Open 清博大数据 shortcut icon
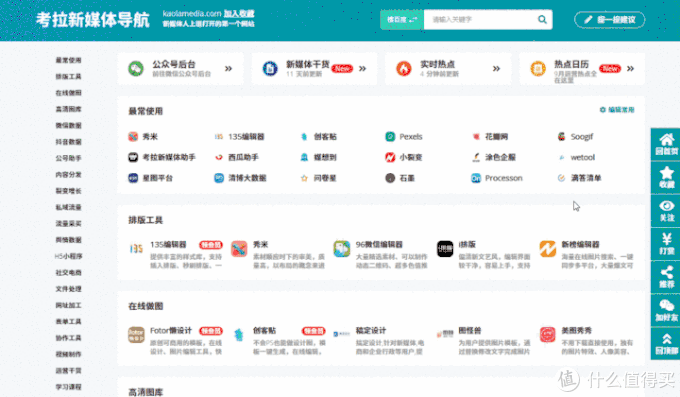Viewport: 680px width, 397px height. [219, 178]
